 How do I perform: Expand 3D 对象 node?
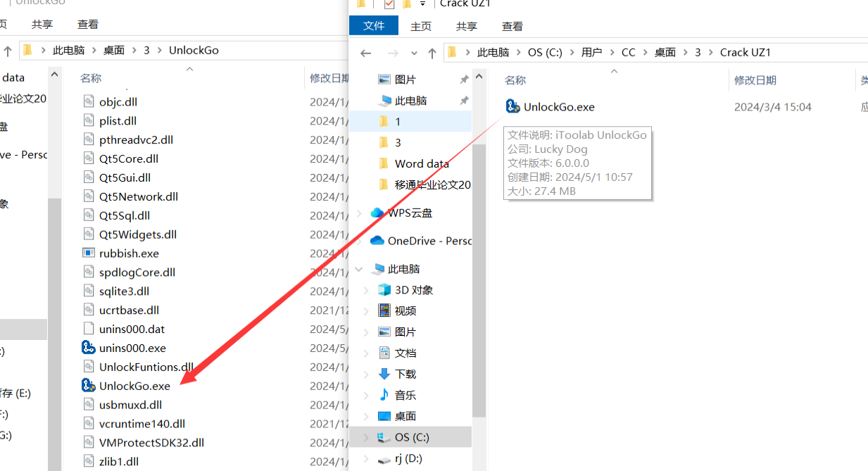coord(366,289)
